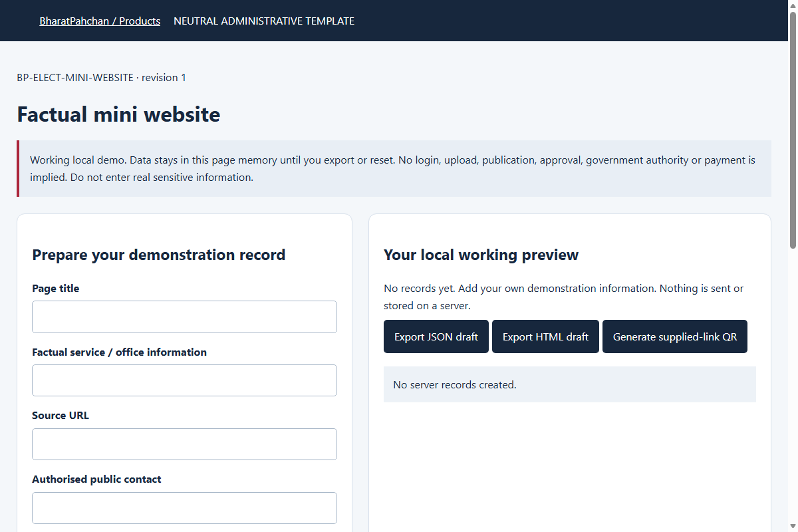Focus the Source URL input box

[x=184, y=444]
